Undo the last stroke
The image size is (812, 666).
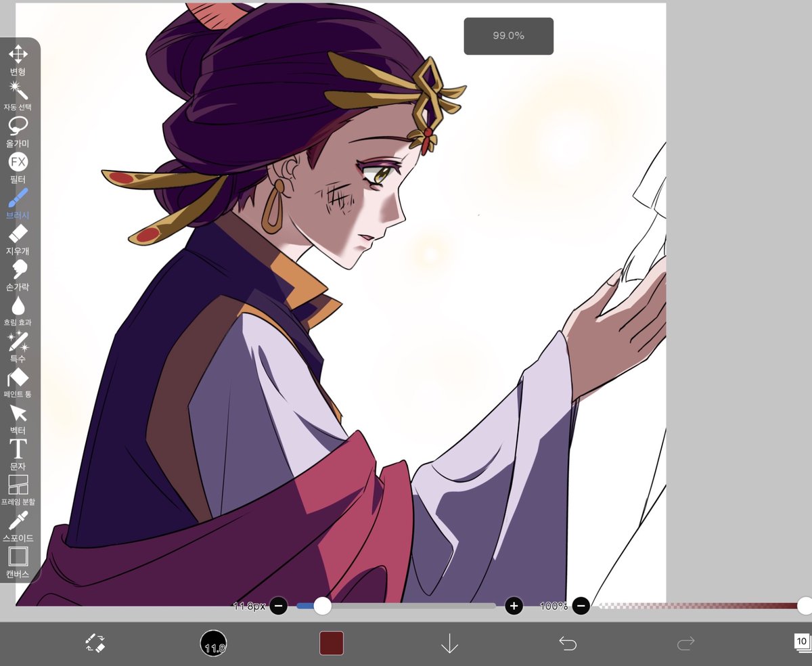(568, 643)
